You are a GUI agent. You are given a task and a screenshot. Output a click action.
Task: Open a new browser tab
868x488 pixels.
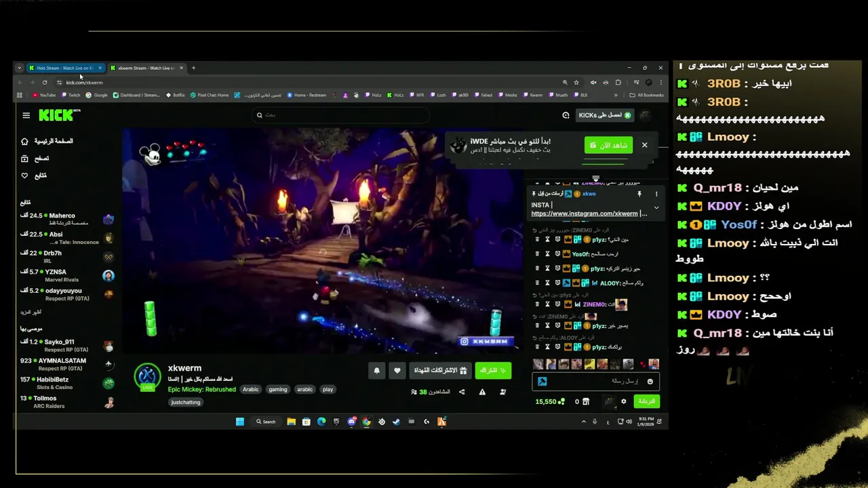click(x=193, y=68)
